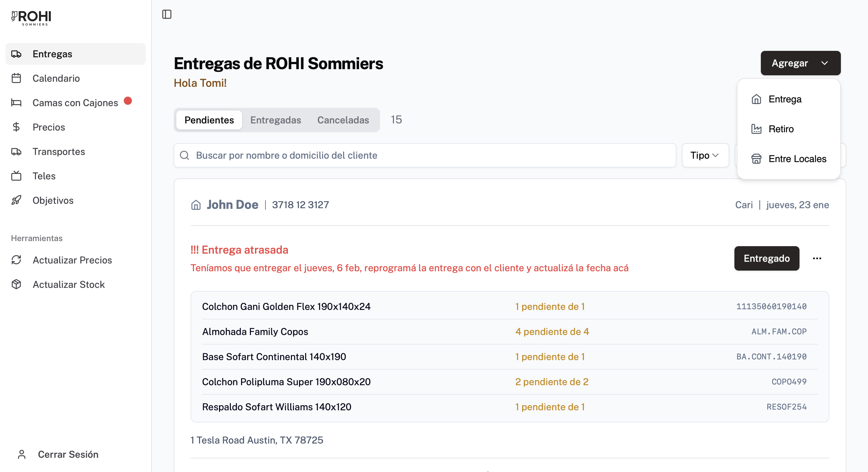Toggle the sidebar panel icon
This screenshot has width=868, height=472.
(167, 14)
